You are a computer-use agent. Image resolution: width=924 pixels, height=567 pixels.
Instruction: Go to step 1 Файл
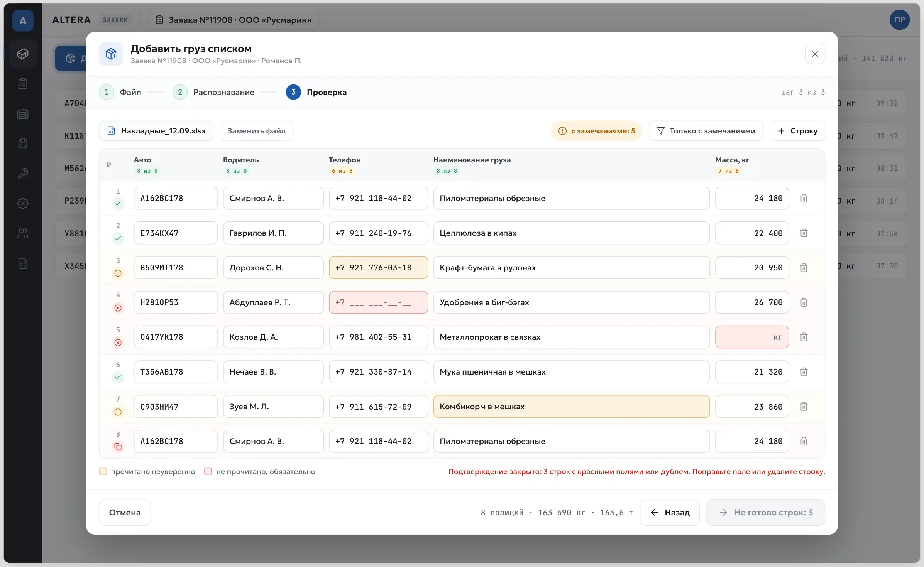click(x=120, y=92)
